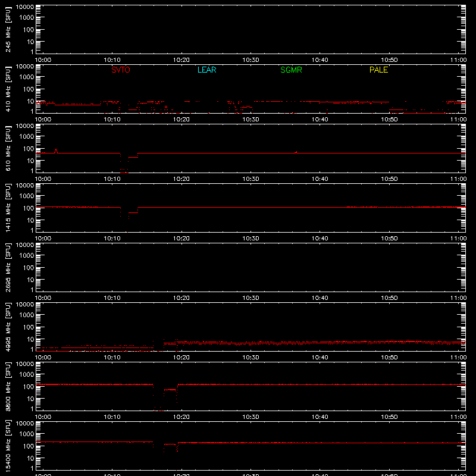Click the 10 label on 1415 MHz axis
The image size is (476, 476).
pos(31,220)
